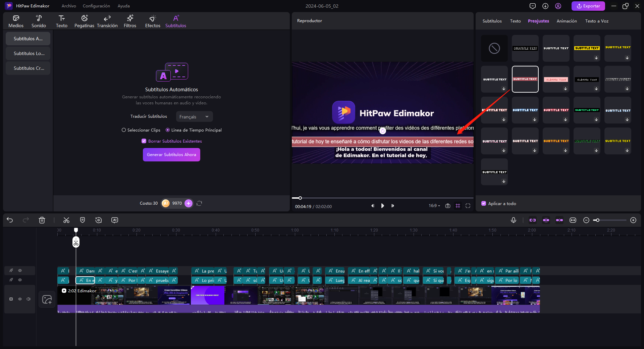Image resolution: width=644 pixels, height=349 pixels.
Task: Mute the video track audio
Action: (29, 299)
